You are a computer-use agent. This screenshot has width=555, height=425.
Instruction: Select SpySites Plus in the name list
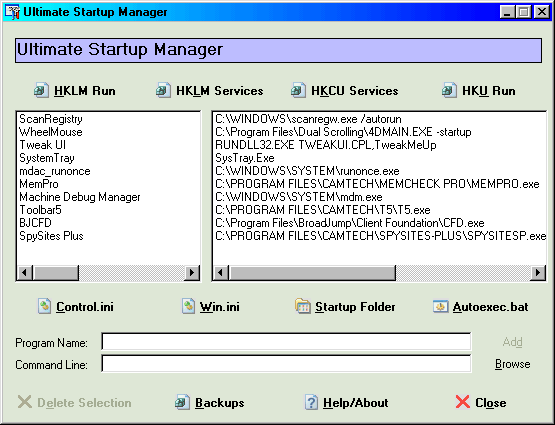point(51,236)
